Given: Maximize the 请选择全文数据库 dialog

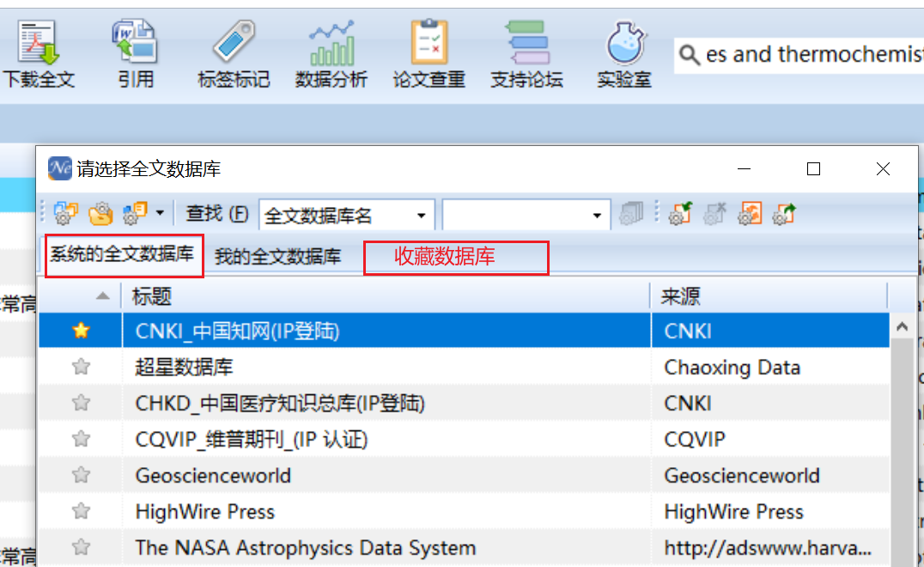Looking at the screenshot, I should (814, 169).
